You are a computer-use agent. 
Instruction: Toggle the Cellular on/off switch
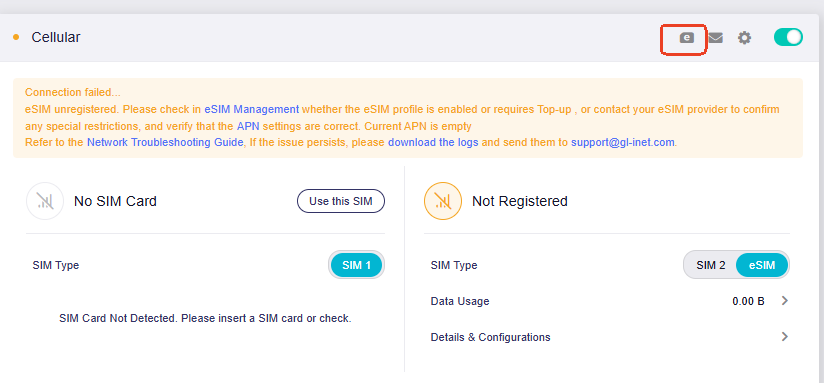pos(788,37)
